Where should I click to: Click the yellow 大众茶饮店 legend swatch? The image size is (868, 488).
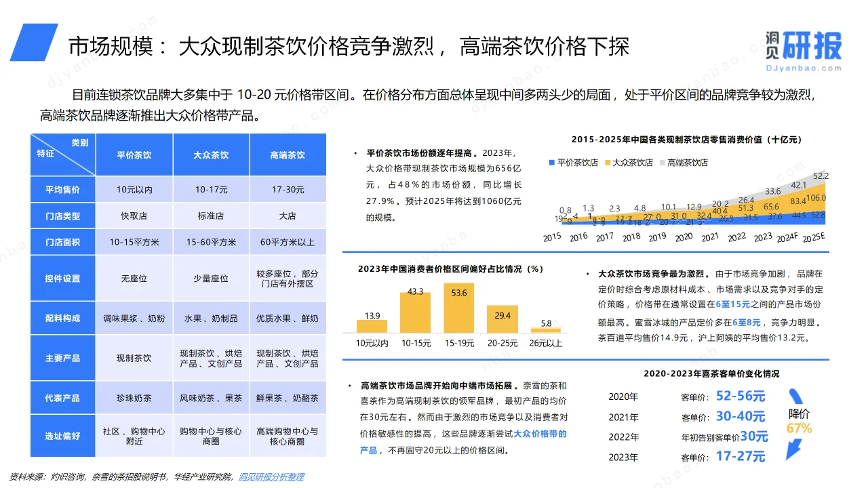pos(606,163)
